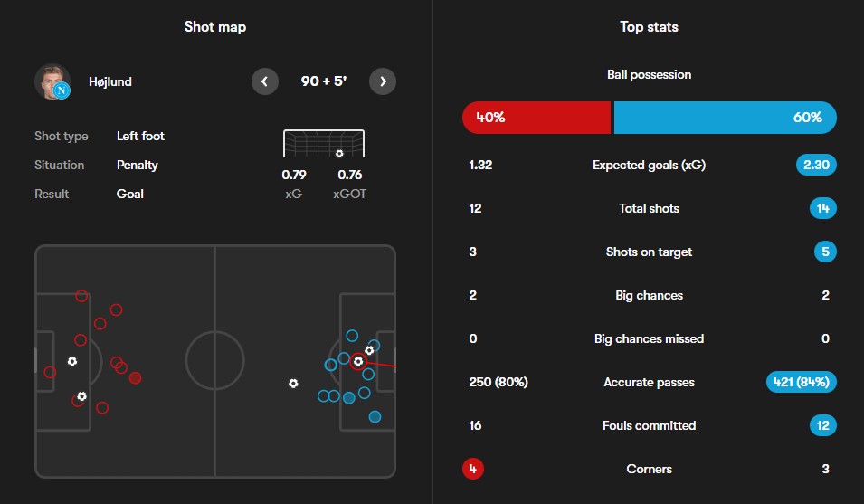Select the goal ball marker outside right penalty area
The height and width of the screenshot is (504, 864).
[293, 384]
